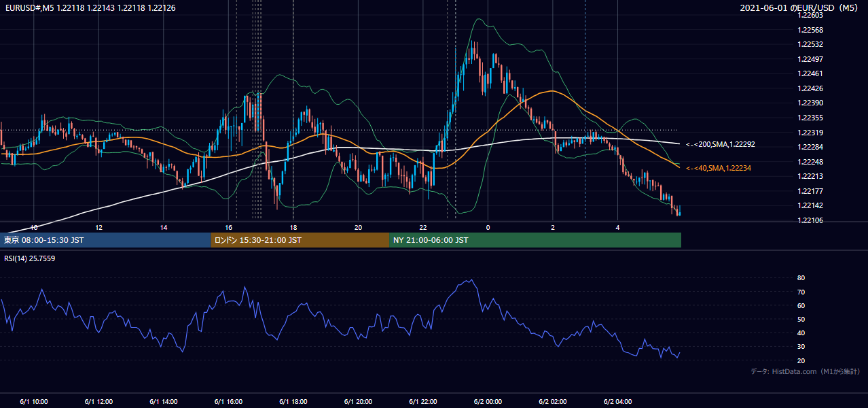
Task: Click the '6/1 10:00' bottom date label
Action: (x=34, y=402)
